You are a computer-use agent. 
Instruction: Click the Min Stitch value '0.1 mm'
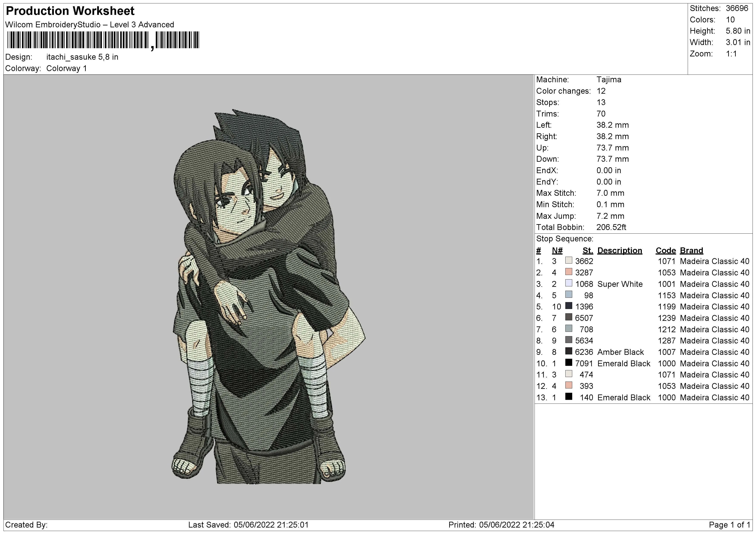pos(610,204)
